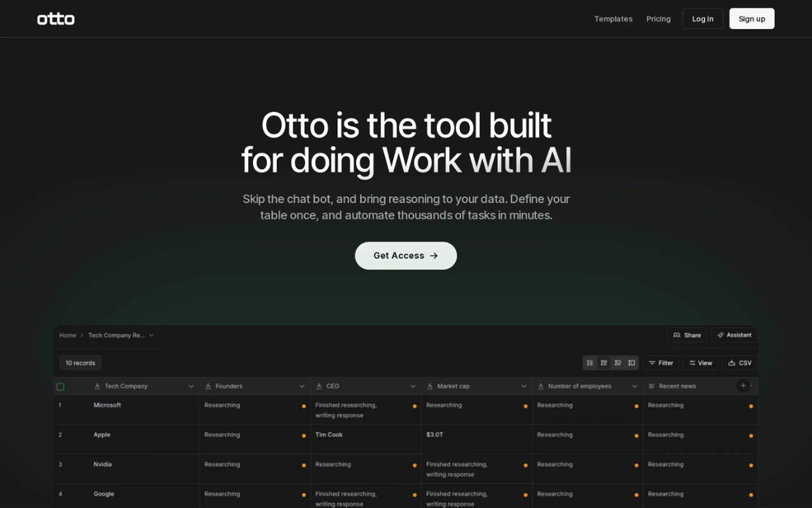Expand the Market cap column dropdown
Image resolution: width=812 pixels, height=508 pixels.
click(523, 386)
